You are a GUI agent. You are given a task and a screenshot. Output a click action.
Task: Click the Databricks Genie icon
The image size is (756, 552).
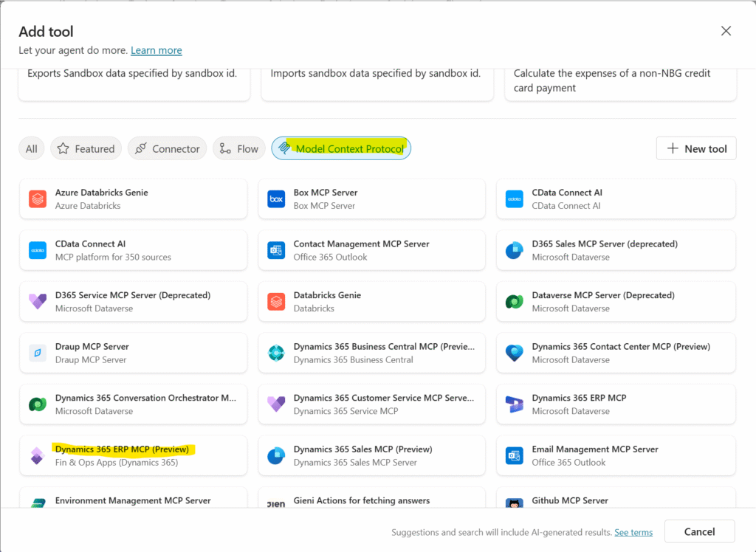tap(276, 302)
